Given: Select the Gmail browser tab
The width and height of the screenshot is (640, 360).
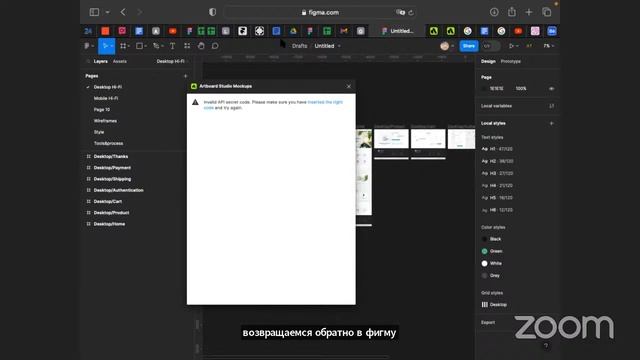Looking at the screenshot, I should point(344,31).
